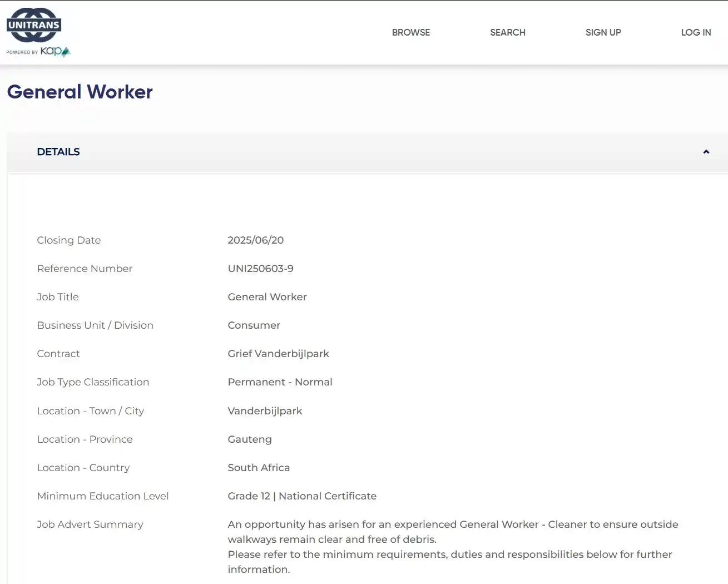Image resolution: width=728 pixels, height=584 pixels.
Task: Select LOG IN in the header
Action: 696,32
